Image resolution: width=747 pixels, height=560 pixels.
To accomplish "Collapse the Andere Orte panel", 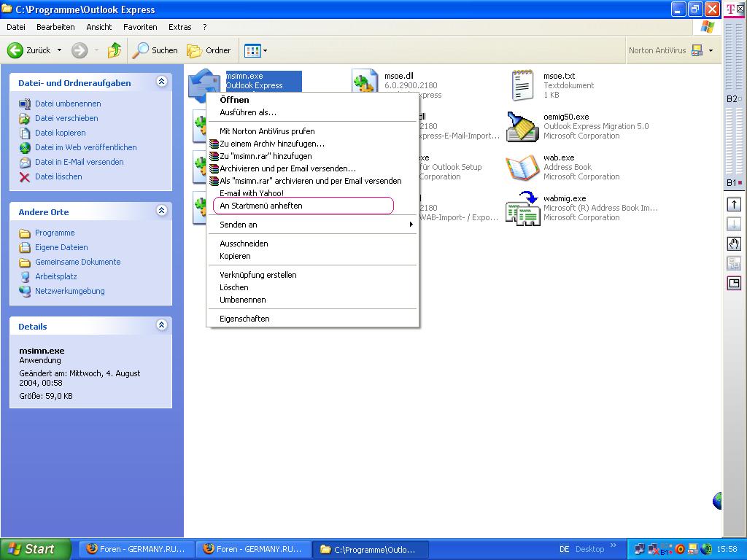I will pyautogui.click(x=161, y=211).
